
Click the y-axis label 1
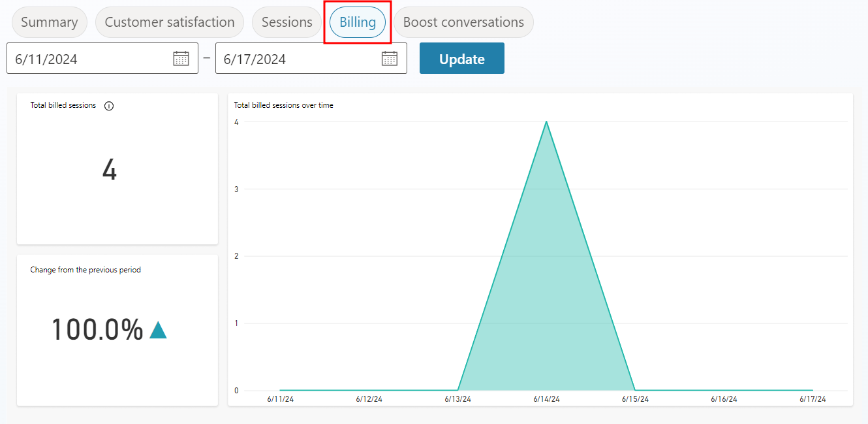pos(236,323)
